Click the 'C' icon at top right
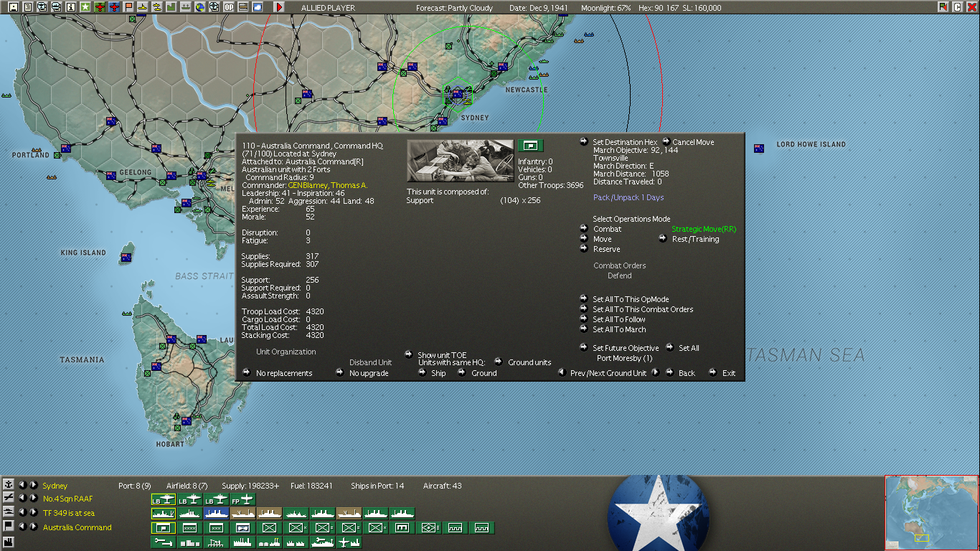The image size is (980, 551). pyautogui.click(x=957, y=7)
